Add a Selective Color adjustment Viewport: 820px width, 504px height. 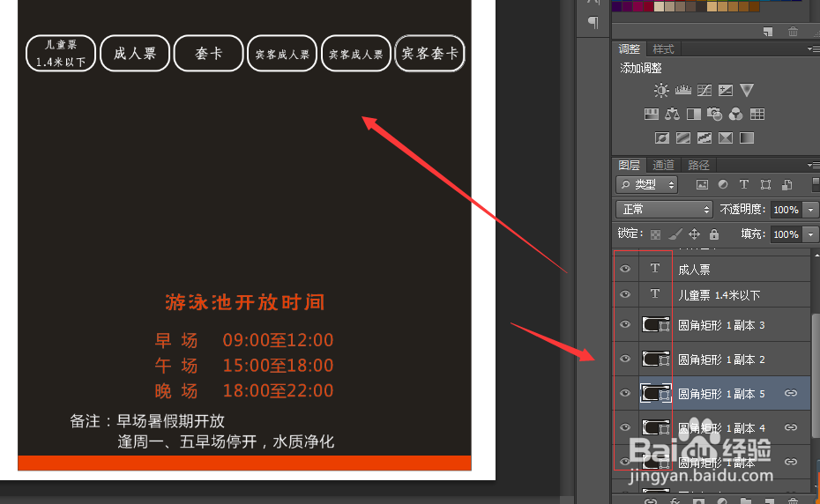pyautogui.click(x=726, y=138)
